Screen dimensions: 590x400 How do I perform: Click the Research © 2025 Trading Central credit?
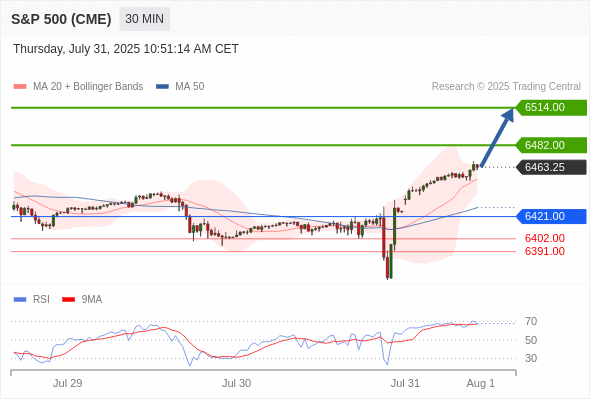(x=506, y=87)
